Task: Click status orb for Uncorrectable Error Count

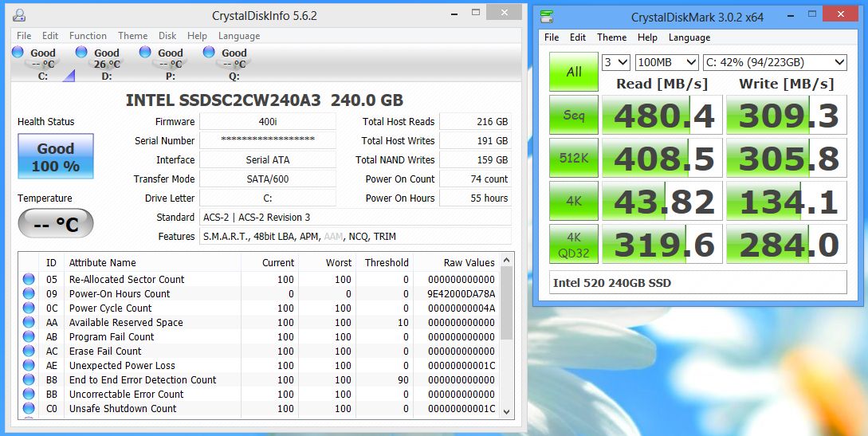Action: [x=29, y=395]
